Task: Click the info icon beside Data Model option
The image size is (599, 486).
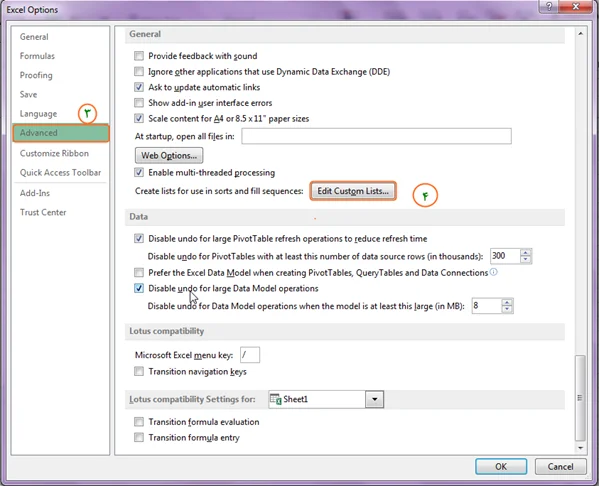Action: [494, 272]
